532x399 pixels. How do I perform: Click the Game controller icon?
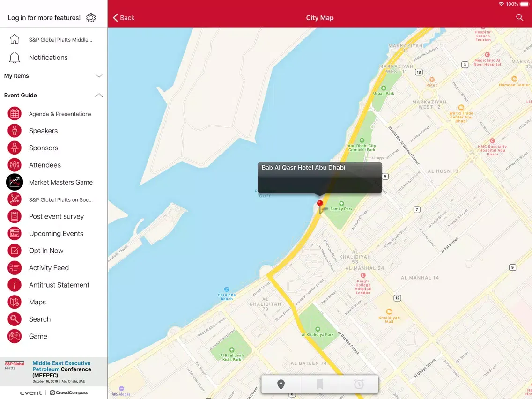coord(15,336)
